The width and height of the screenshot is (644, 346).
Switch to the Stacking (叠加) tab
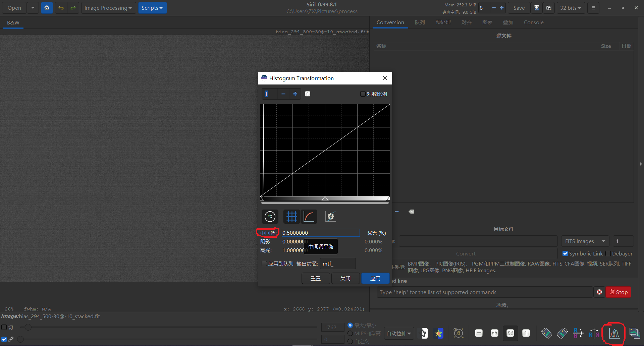[x=508, y=22]
